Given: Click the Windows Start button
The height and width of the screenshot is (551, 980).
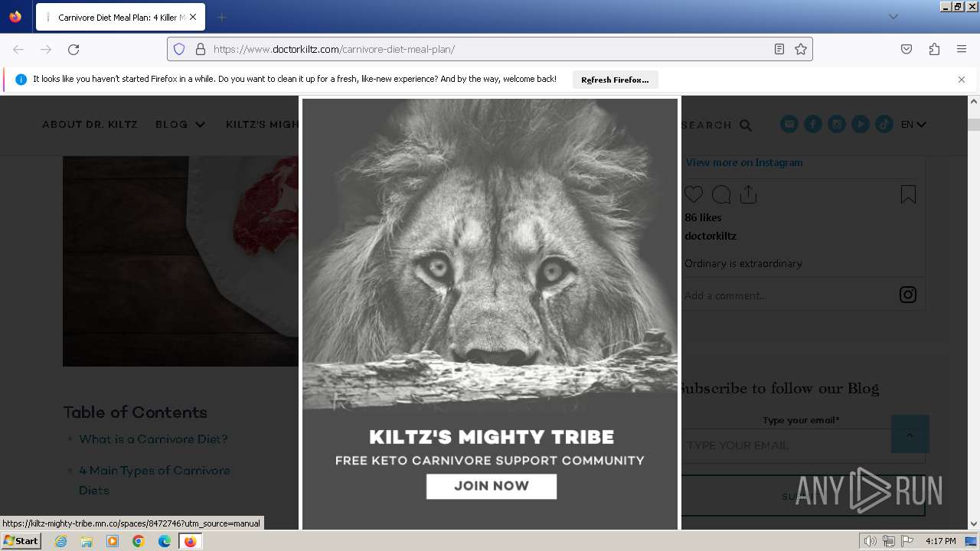Looking at the screenshot, I should (21, 541).
